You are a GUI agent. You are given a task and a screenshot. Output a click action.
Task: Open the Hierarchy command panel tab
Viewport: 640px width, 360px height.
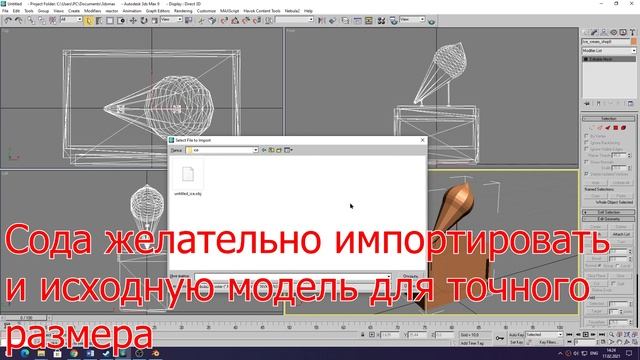[x=604, y=32]
